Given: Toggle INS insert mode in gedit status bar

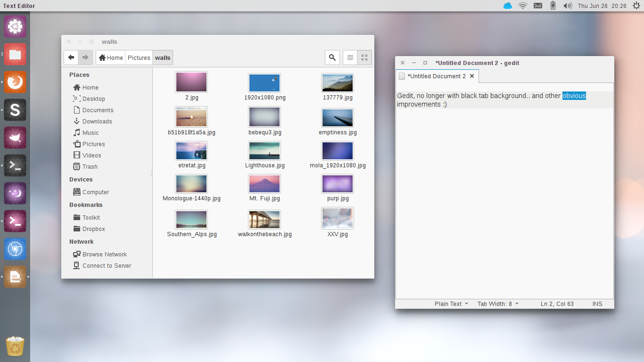Looking at the screenshot, I should (x=597, y=304).
